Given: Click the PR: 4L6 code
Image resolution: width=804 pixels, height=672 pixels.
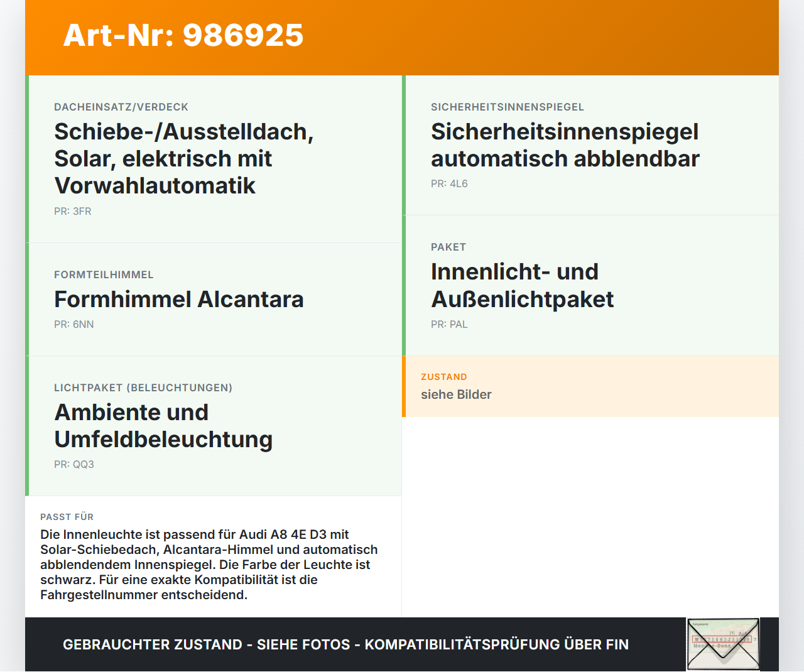Looking at the screenshot, I should tap(449, 183).
